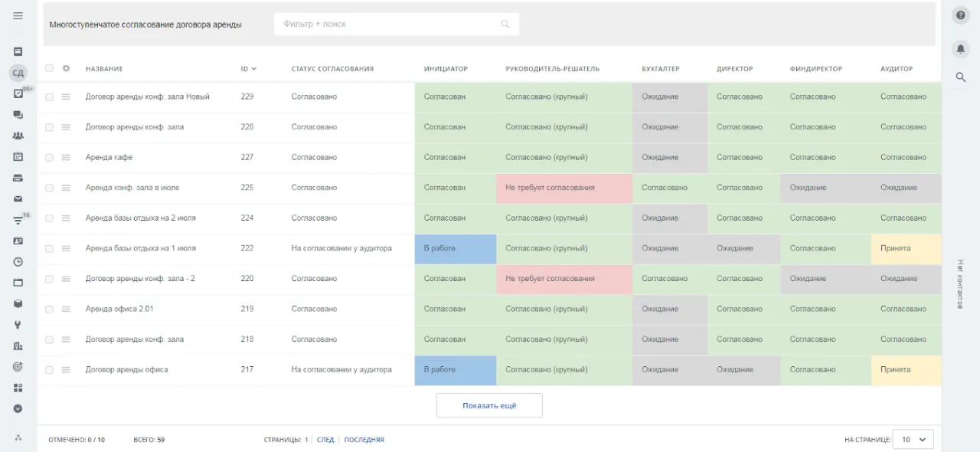Open the hamburger menu in sidebar
980x452 pixels.
pyautogui.click(x=18, y=15)
